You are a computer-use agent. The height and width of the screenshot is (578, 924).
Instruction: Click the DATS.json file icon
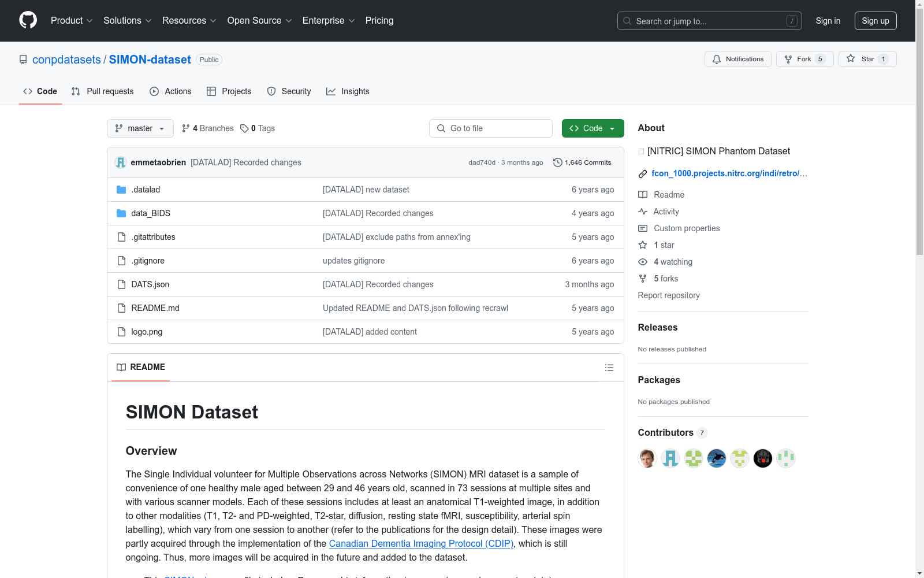pyautogui.click(x=121, y=284)
